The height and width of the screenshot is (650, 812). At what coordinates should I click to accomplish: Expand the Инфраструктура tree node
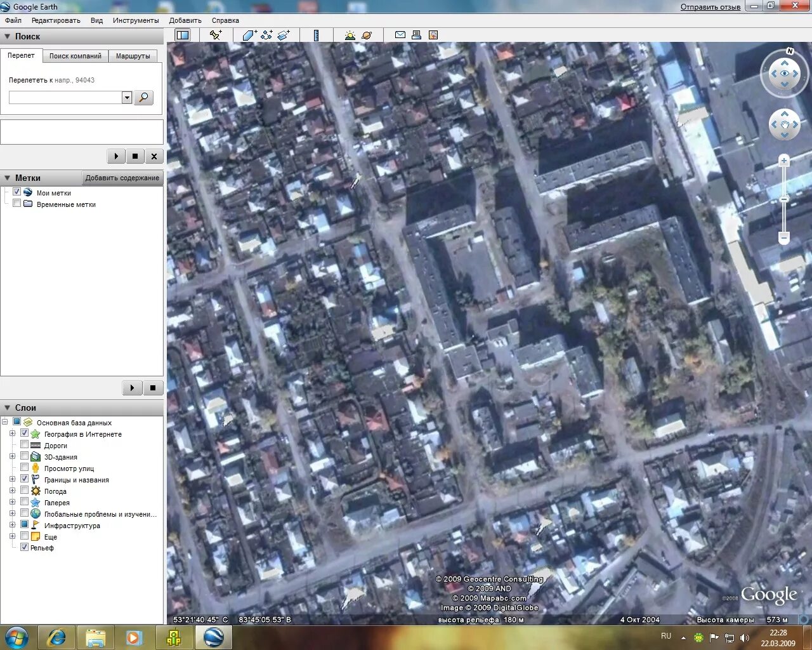12,526
